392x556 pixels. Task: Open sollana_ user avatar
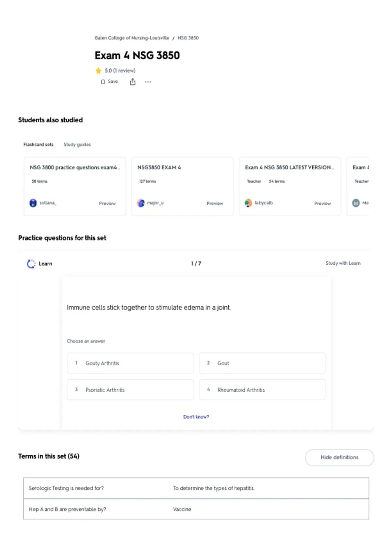[33, 203]
